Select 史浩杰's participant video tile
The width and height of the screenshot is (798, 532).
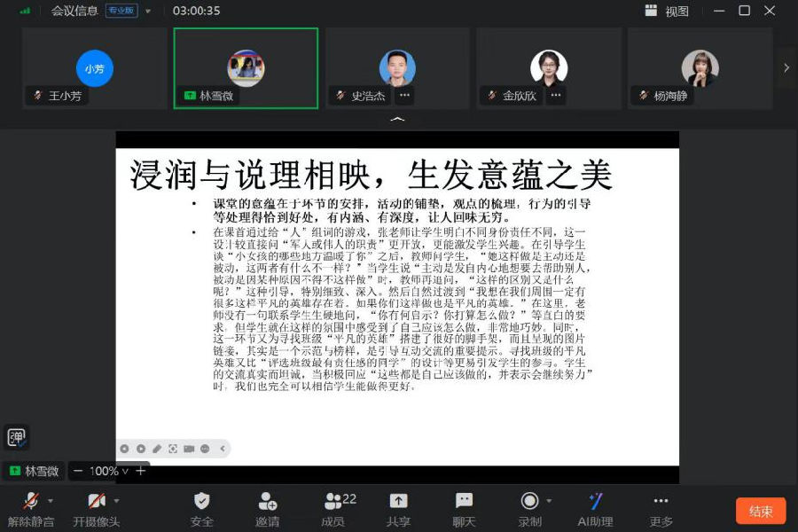click(397, 68)
